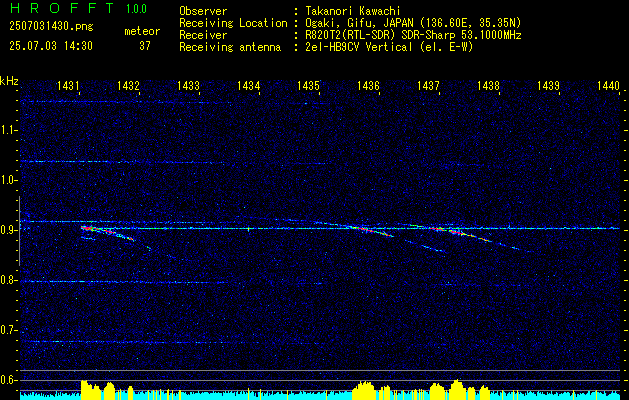Click the observer name Takanori Kawachi
629x400 pixels.
[x=353, y=11]
